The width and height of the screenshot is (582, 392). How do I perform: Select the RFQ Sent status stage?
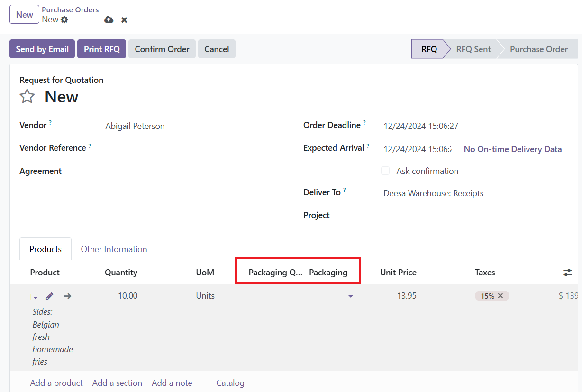click(x=473, y=49)
